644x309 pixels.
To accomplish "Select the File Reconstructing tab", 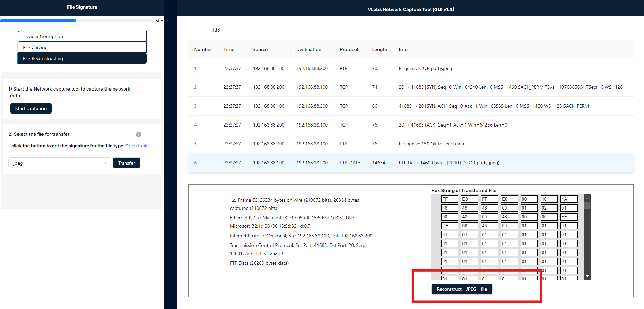I will (x=82, y=58).
